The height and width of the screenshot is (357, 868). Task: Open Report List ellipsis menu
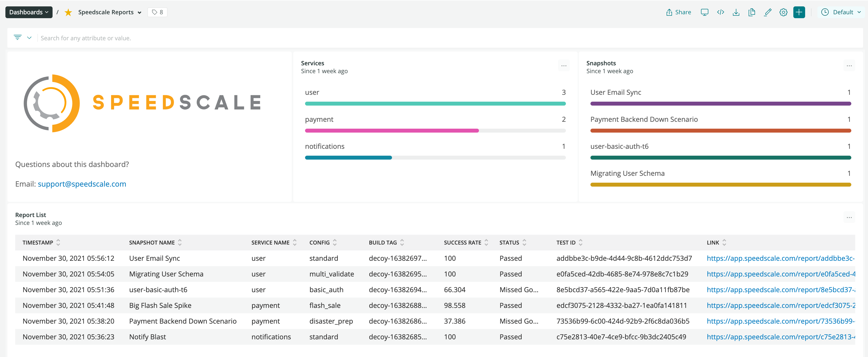tap(849, 218)
